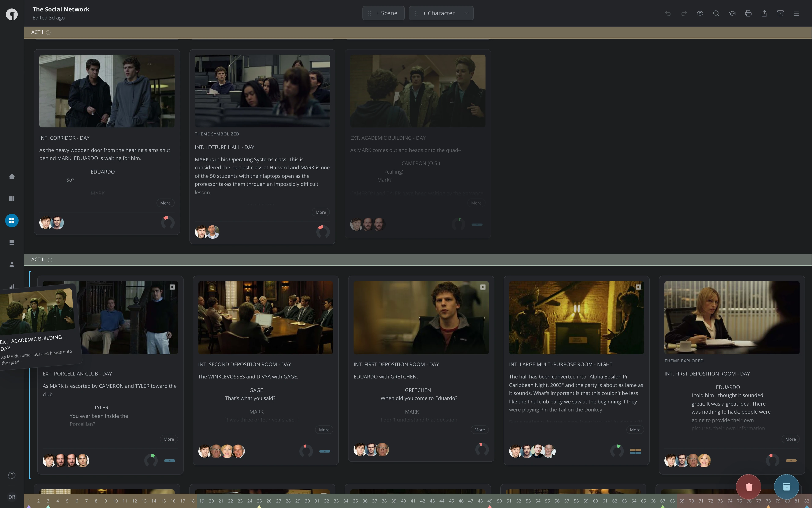Screen dimensions: 812x508
Task: Open the help question mark icon
Action: click(12, 475)
